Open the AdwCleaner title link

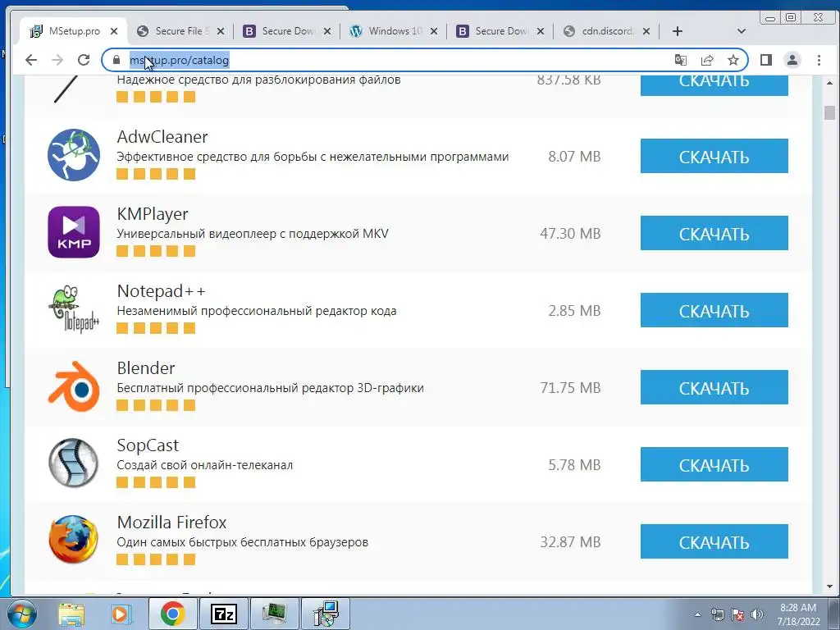point(162,137)
